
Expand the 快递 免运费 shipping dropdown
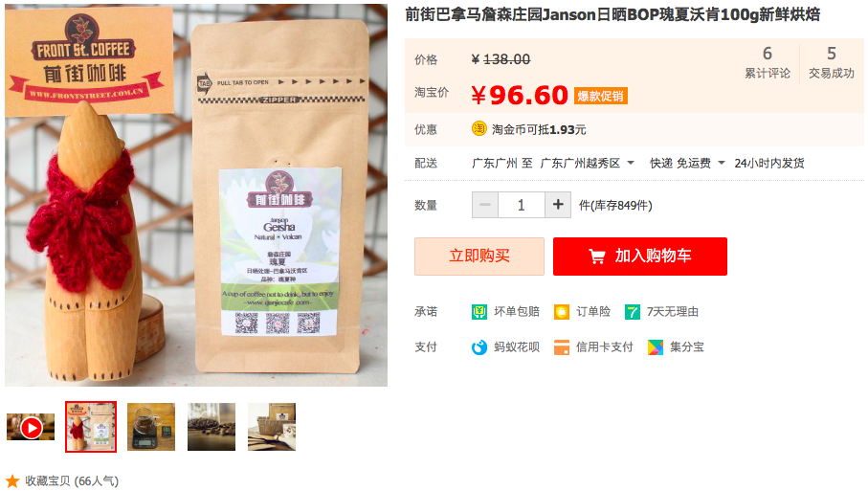point(687,164)
